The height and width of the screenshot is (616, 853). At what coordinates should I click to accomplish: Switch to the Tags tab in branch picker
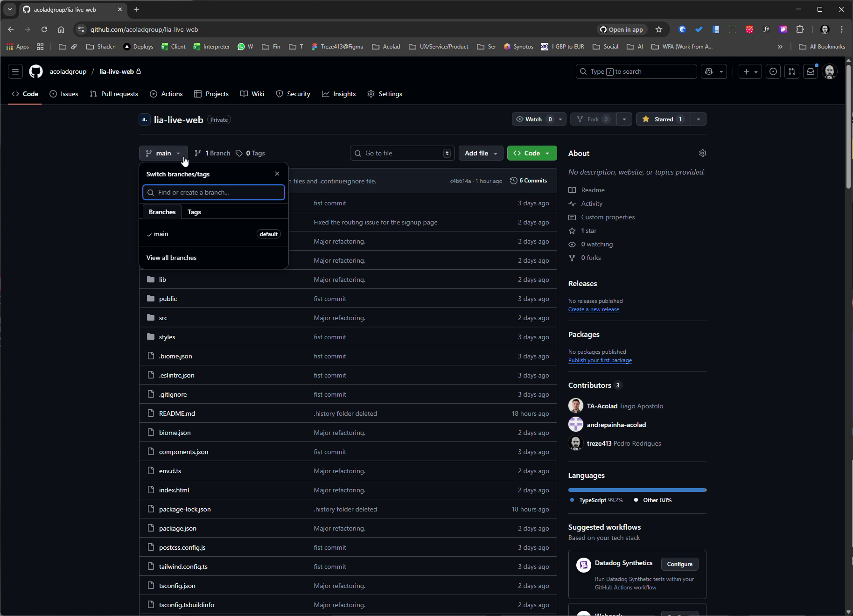tap(194, 211)
